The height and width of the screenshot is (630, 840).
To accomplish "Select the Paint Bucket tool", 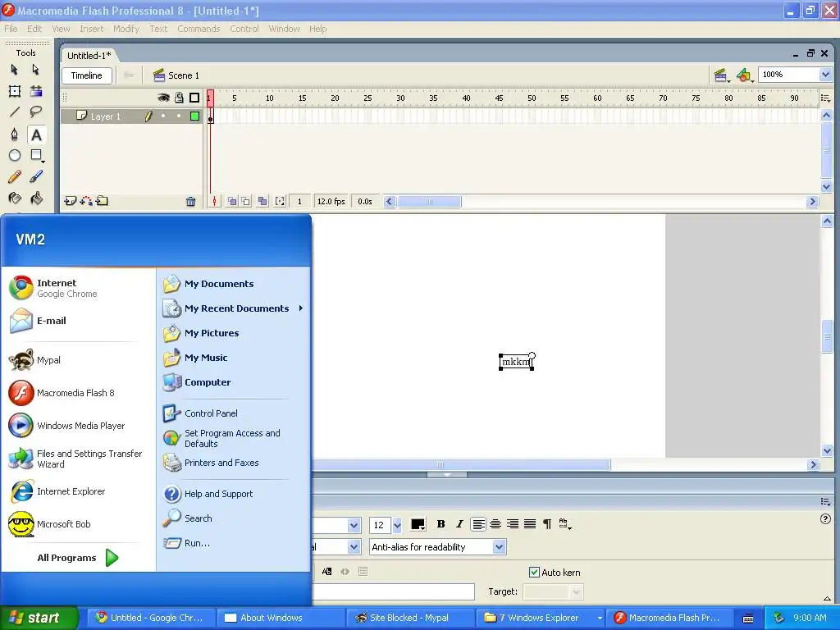I will point(36,199).
